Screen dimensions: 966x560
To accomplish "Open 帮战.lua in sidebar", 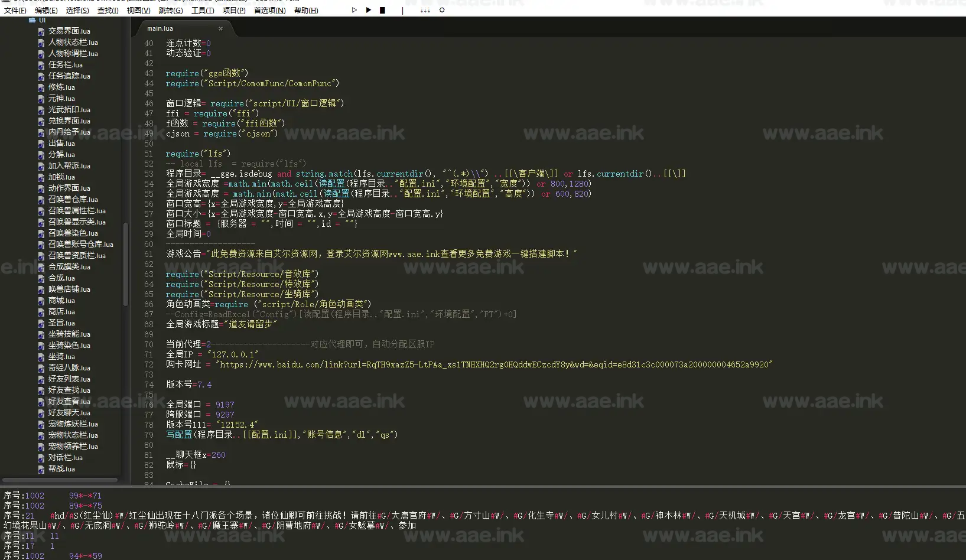I will tap(61, 469).
